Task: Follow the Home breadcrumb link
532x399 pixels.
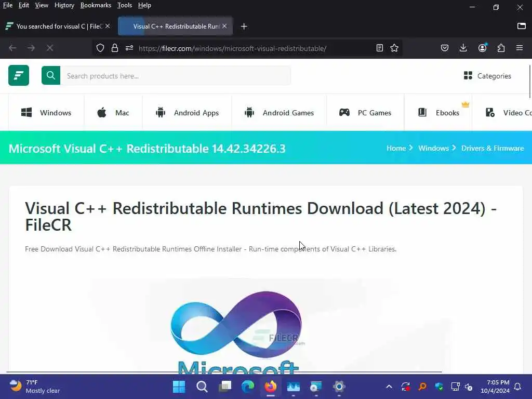Action: point(396,148)
